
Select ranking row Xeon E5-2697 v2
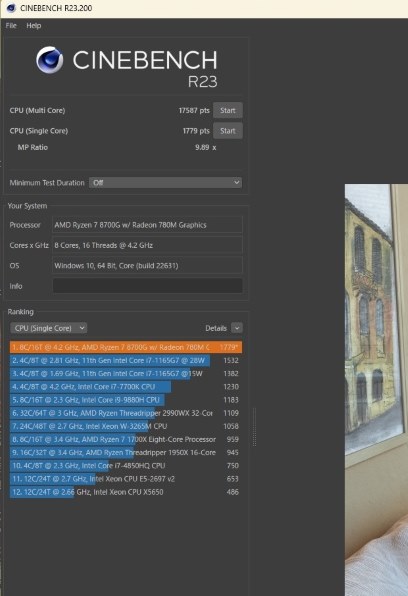click(126, 479)
